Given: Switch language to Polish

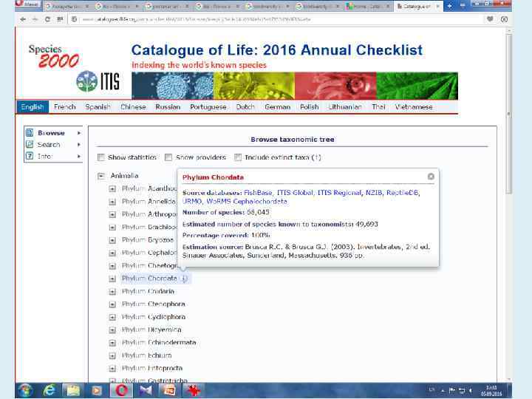Looking at the screenshot, I should (x=309, y=107).
